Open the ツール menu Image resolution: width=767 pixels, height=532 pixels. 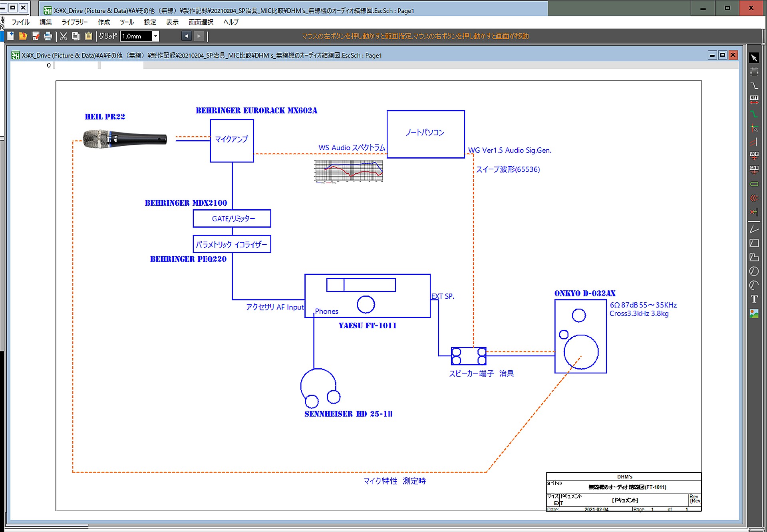[x=127, y=22]
